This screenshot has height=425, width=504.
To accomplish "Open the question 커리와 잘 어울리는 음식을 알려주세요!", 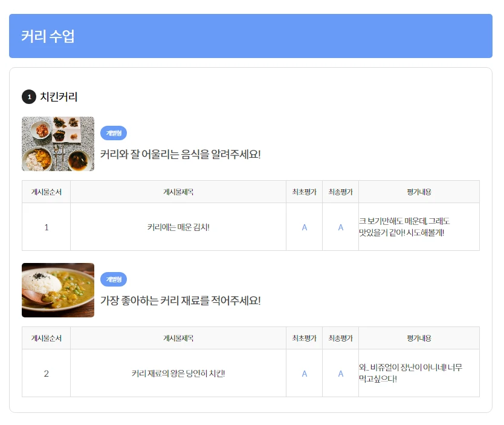I will (180, 154).
